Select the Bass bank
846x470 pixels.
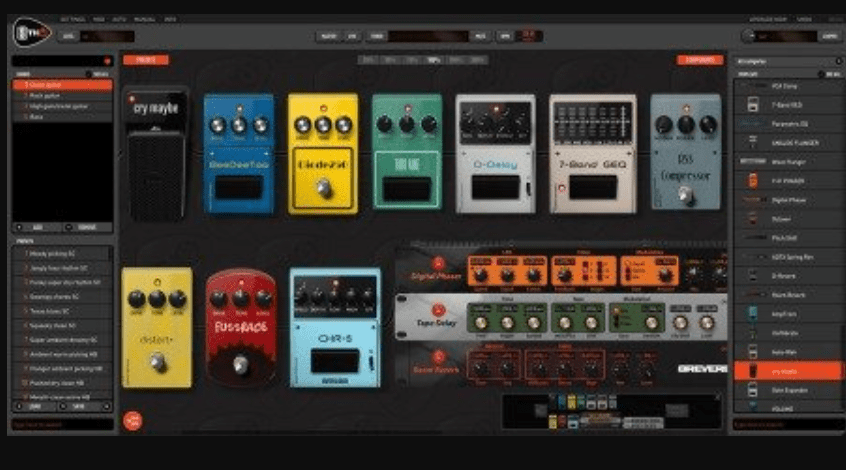(62, 117)
